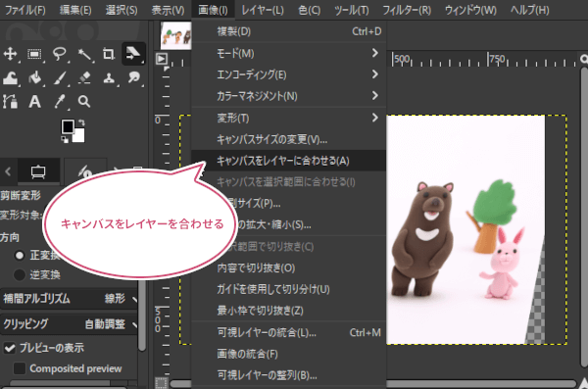Expand the モード(M) submenu

[x=289, y=53]
